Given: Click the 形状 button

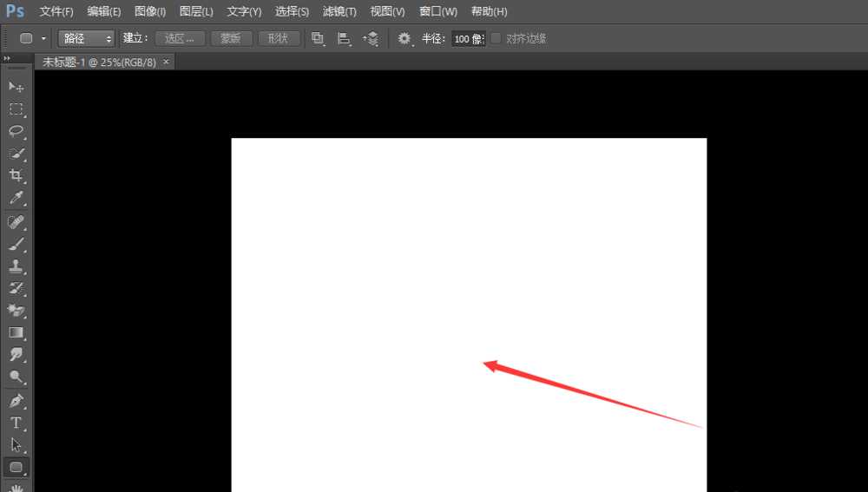Looking at the screenshot, I should coord(279,38).
